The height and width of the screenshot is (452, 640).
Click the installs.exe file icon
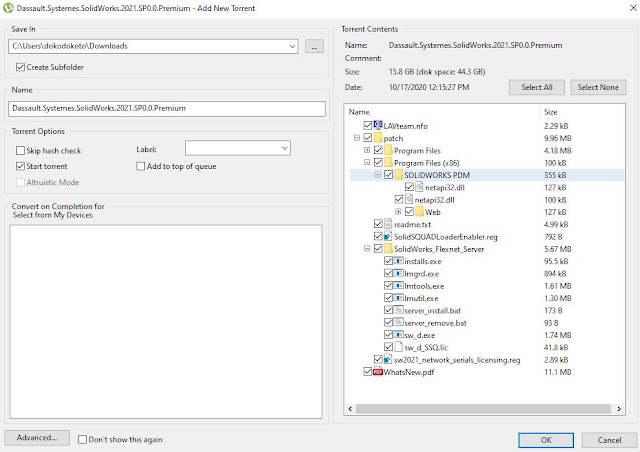(399, 261)
